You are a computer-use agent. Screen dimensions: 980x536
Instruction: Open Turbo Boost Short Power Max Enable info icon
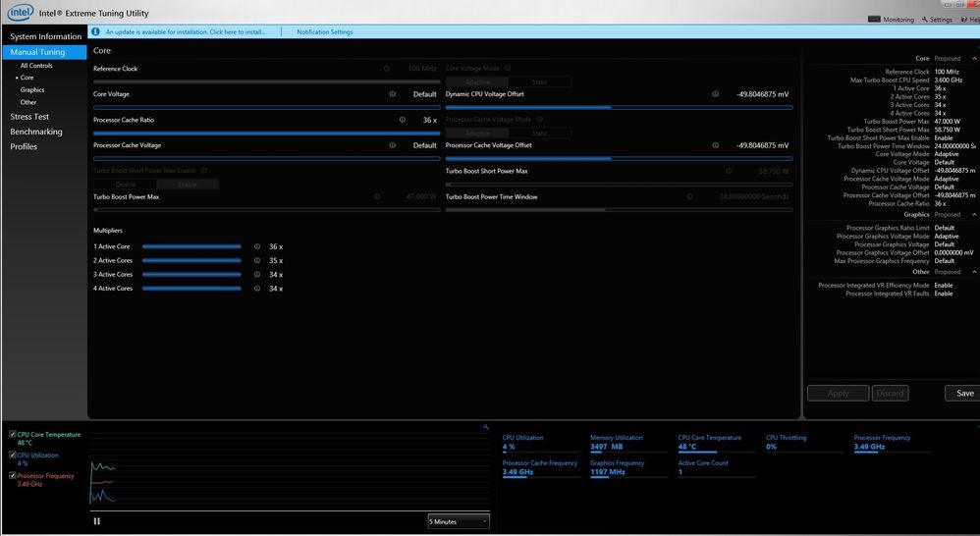tap(203, 170)
